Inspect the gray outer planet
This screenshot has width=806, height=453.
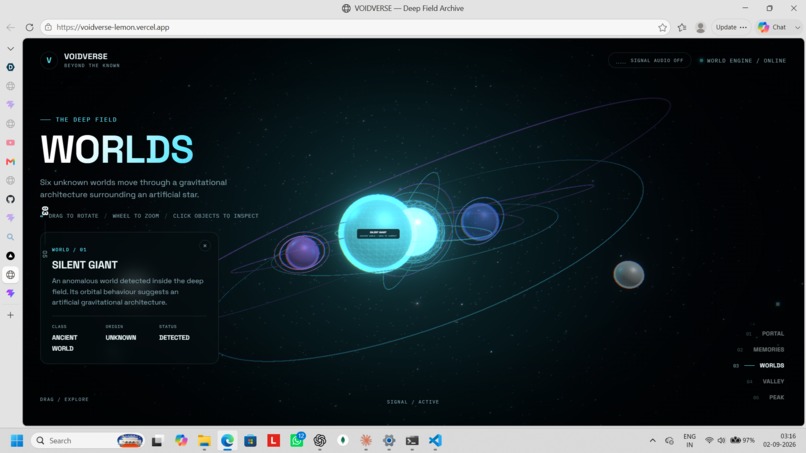[629, 275]
